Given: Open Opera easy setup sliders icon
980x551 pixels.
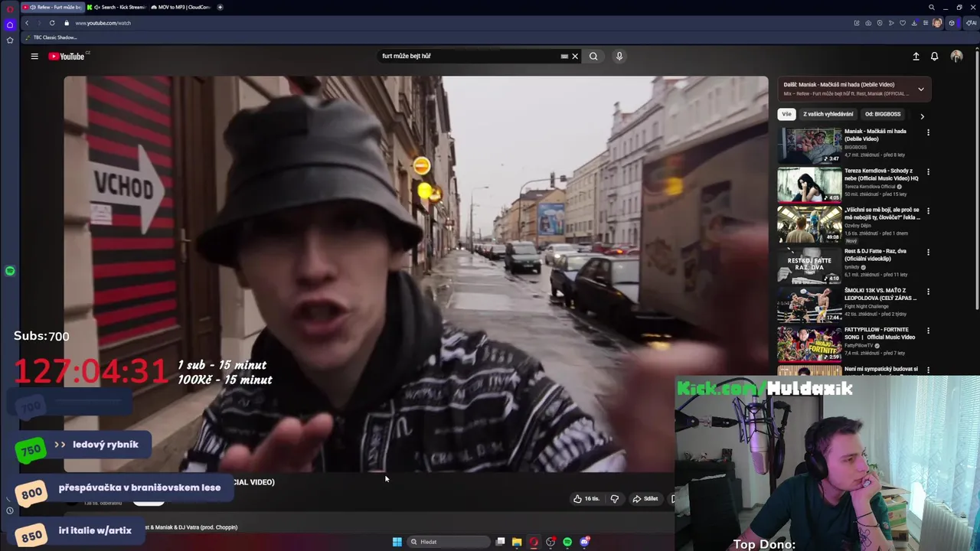Looking at the screenshot, I should point(926,23).
